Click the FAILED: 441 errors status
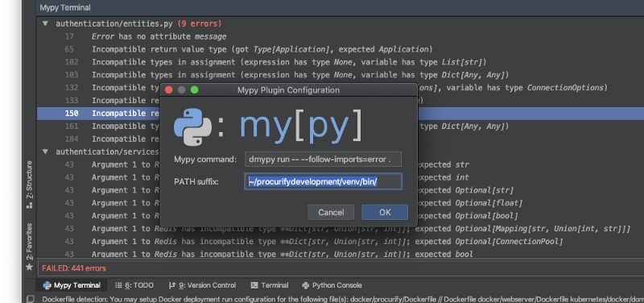This screenshot has height=303, width=644. click(x=74, y=268)
